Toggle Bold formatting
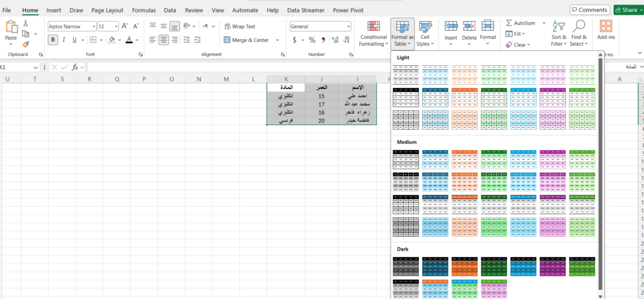Image resolution: width=644 pixels, height=299 pixels. [x=53, y=40]
